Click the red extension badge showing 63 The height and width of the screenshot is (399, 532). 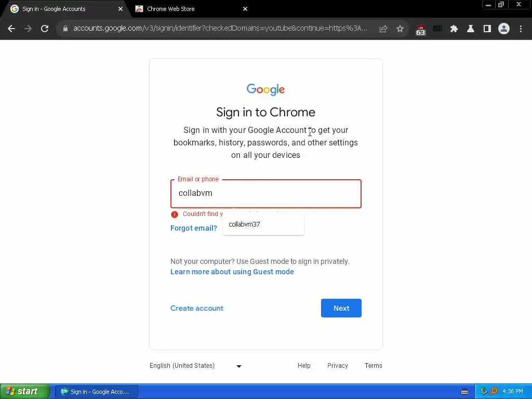point(420,30)
